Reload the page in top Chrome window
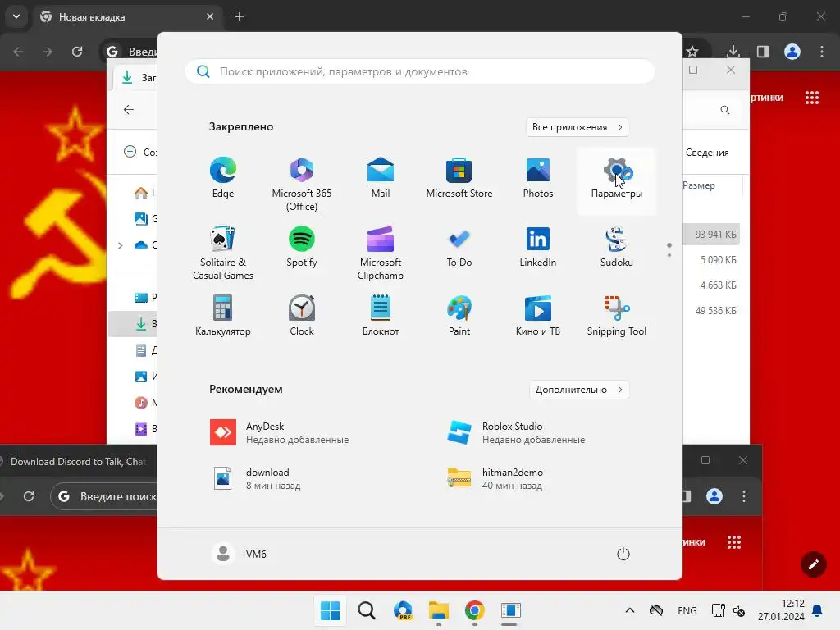The width and height of the screenshot is (840, 630). click(77, 52)
